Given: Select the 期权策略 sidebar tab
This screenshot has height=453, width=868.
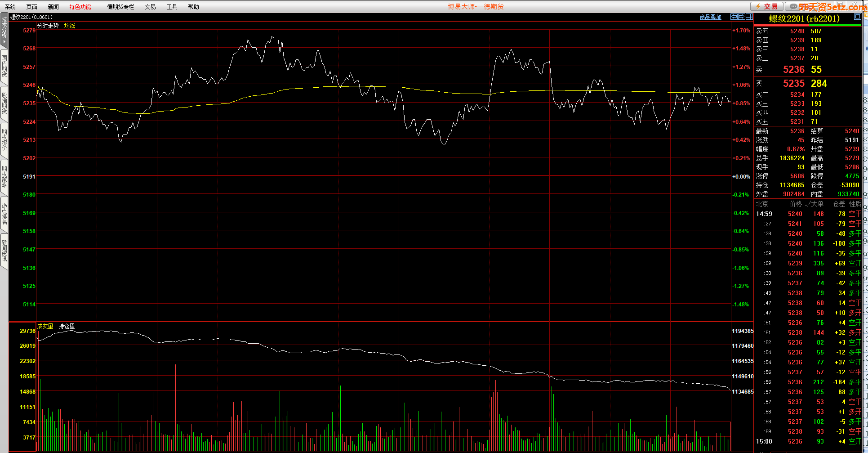Looking at the screenshot, I should click(x=4, y=177).
